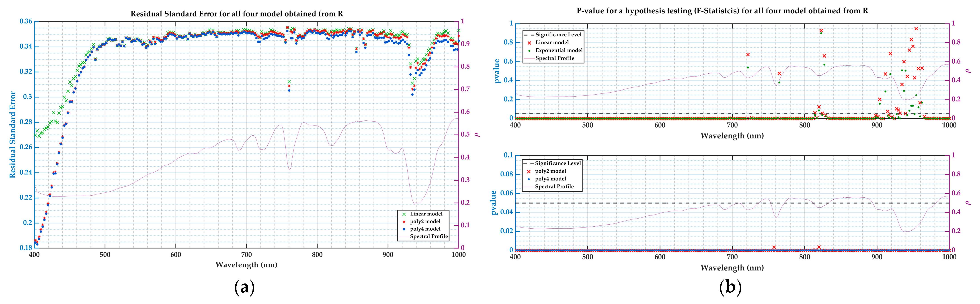Viewport: 980px width, 304px height.
Task: Click the 0.36 tick label on left y-axis
Action: (x=26, y=21)
